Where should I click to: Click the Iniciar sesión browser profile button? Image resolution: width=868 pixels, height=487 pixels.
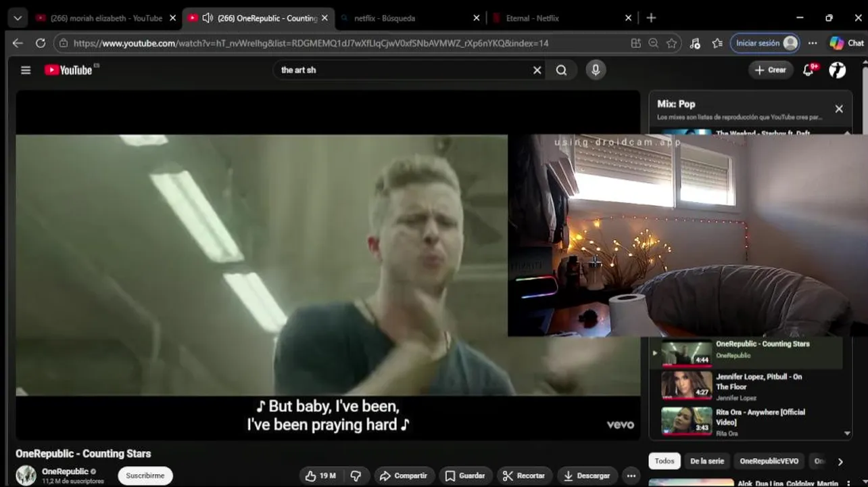point(765,43)
